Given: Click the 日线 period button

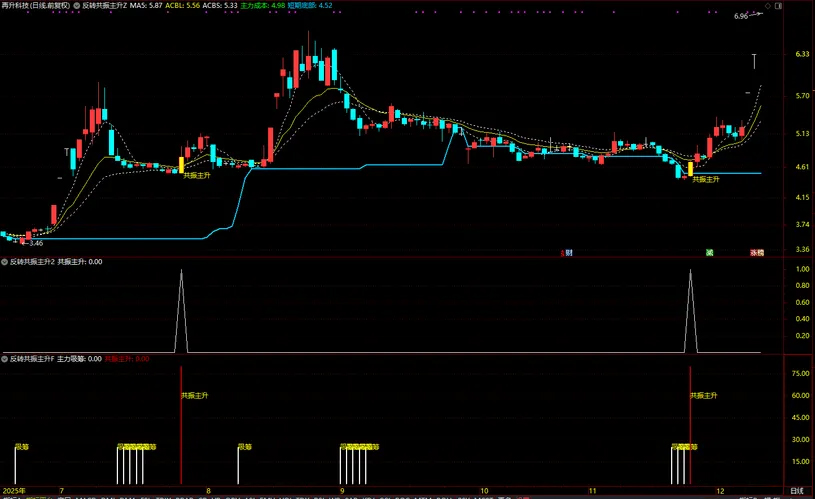Looking at the screenshot, I should click(x=797, y=491).
